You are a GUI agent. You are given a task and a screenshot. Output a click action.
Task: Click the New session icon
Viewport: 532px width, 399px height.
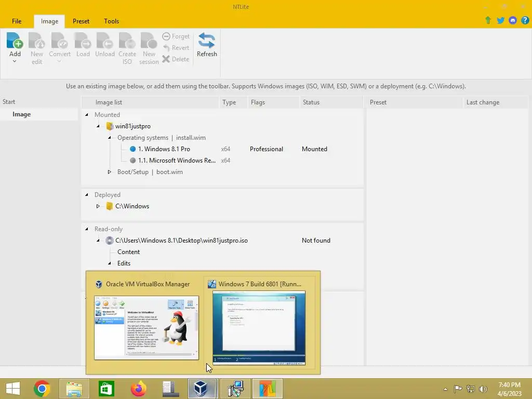149,41
